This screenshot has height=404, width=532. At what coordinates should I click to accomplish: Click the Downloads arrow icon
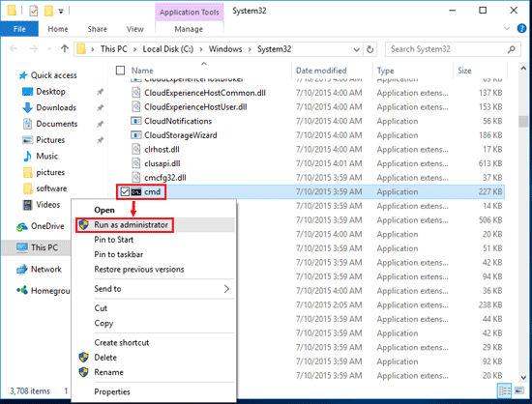27,108
